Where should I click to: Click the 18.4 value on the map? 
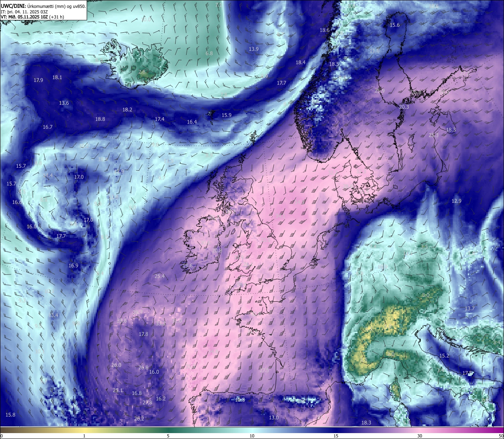[x=300, y=63]
